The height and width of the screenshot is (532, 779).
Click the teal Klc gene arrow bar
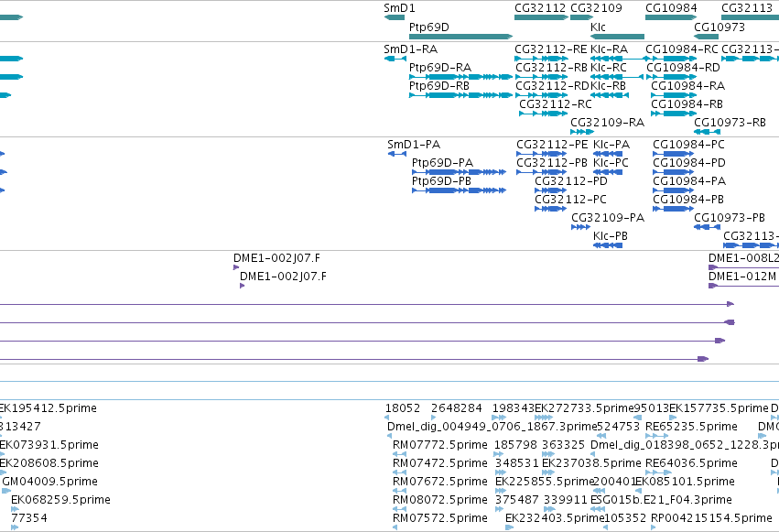tap(618, 37)
